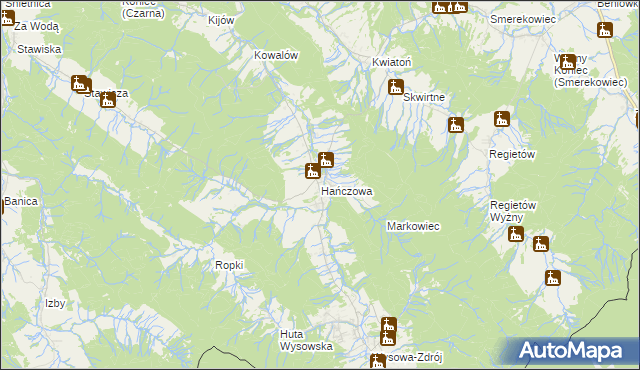Select the upper church icon above Hańczowa

click(326, 160)
